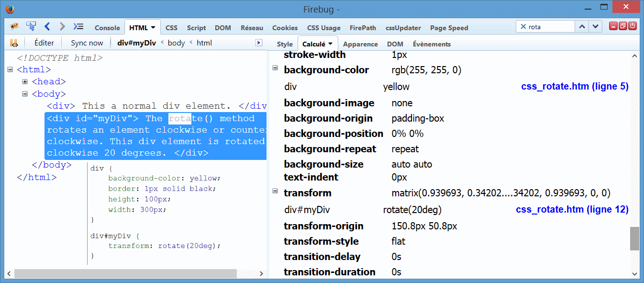This screenshot has height=283, width=644.
Task: Open css_rotate.htm (ligne 12) link
Action: [572, 209]
